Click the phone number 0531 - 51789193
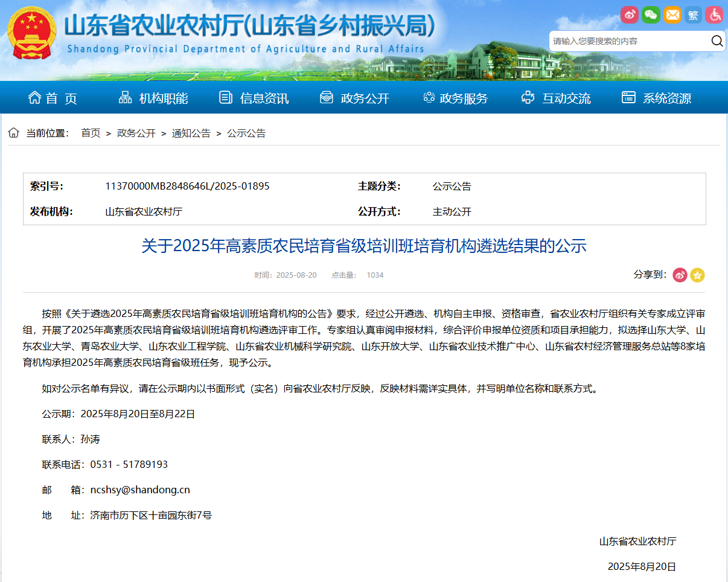 [129, 465]
